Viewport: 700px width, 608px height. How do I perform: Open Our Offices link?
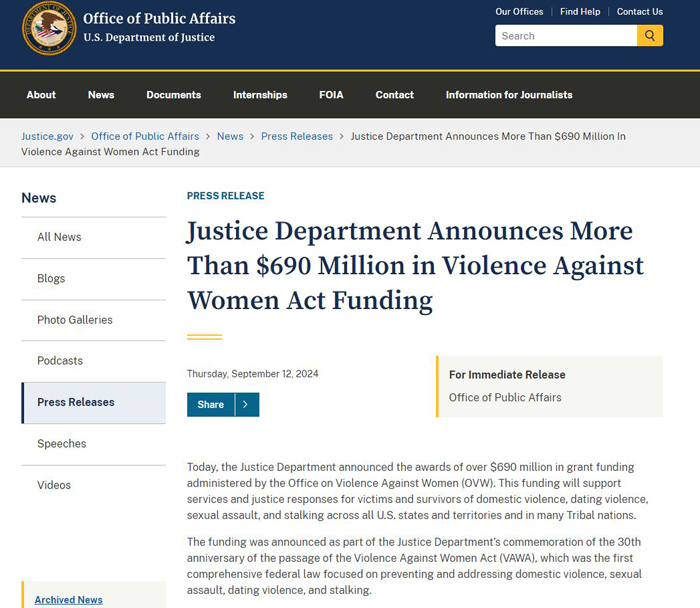click(x=519, y=12)
